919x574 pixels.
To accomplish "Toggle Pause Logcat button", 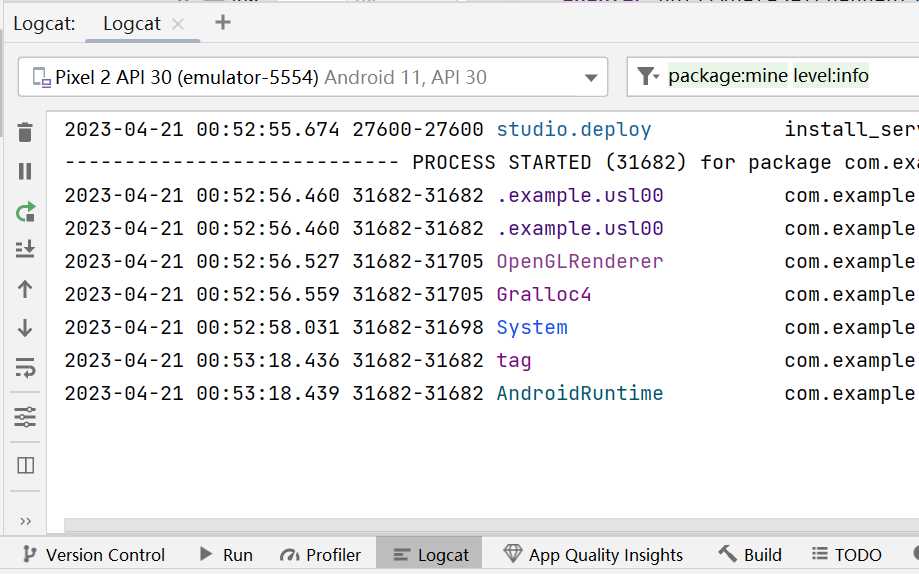I will click(x=25, y=171).
